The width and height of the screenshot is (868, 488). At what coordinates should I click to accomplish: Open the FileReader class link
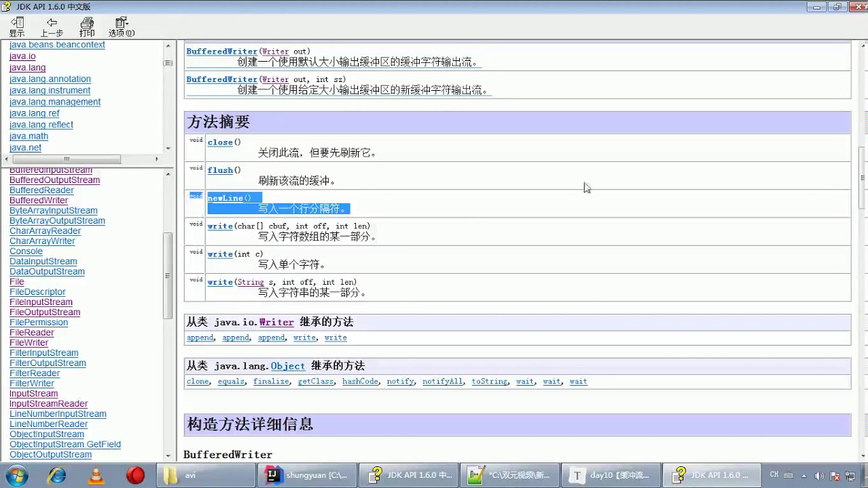pos(31,333)
